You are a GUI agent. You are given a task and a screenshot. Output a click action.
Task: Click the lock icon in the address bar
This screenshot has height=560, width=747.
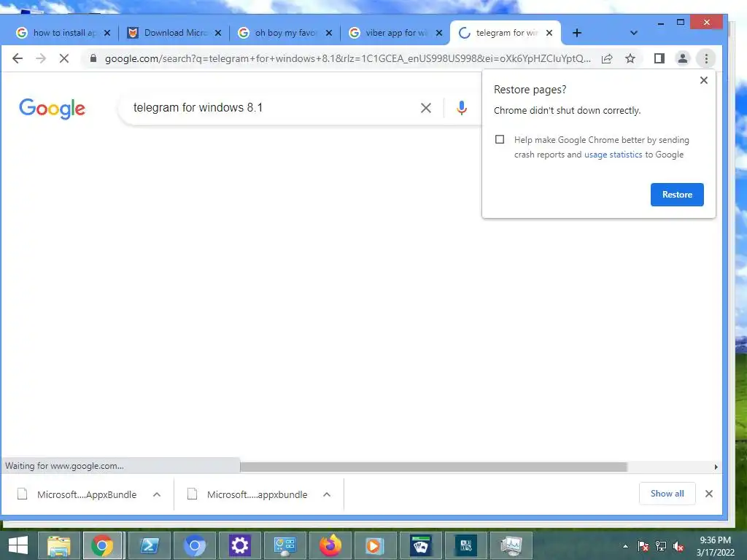click(93, 58)
